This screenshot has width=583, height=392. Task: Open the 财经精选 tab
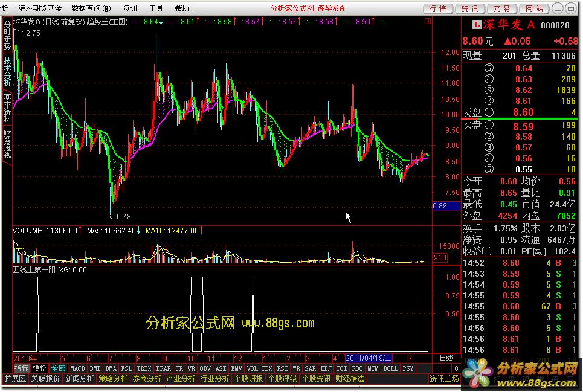click(x=350, y=379)
